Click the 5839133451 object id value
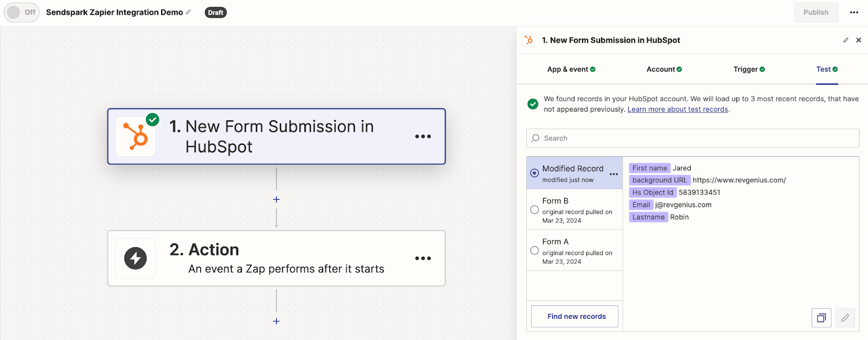 click(x=699, y=193)
